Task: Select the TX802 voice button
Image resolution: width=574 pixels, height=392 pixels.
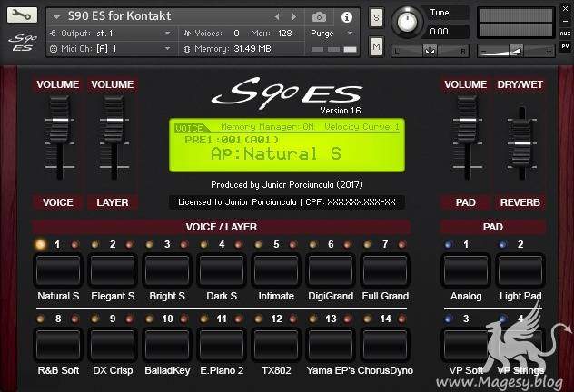Action: click(276, 345)
